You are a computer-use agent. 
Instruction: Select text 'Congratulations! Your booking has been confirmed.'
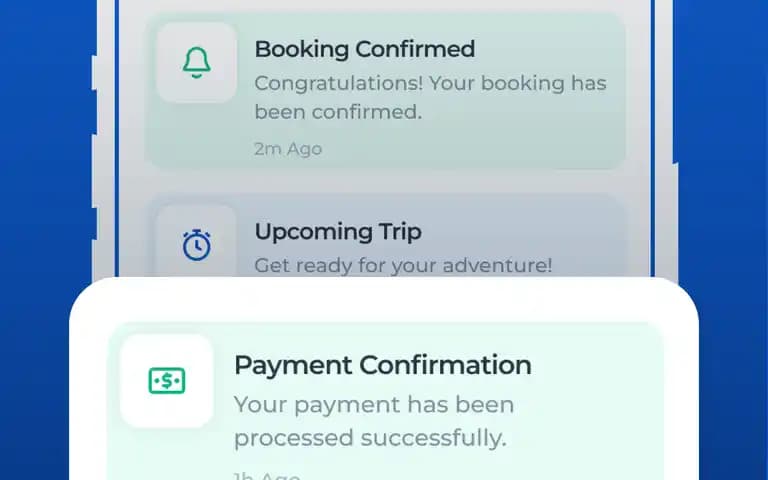pos(431,97)
